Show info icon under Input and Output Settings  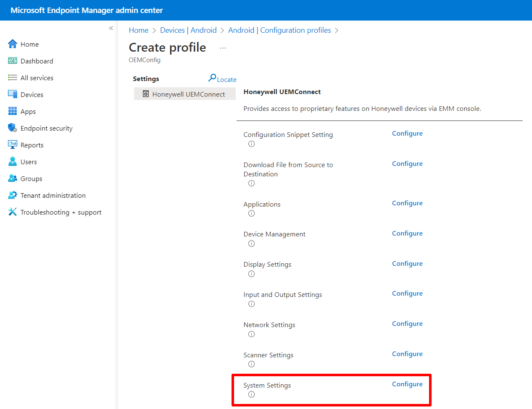pyautogui.click(x=251, y=304)
